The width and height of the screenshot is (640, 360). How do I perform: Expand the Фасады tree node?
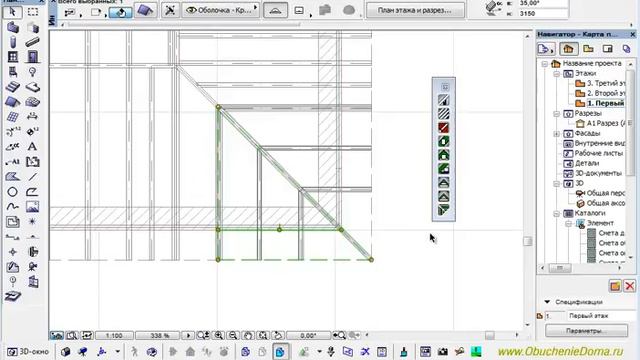[556, 134]
